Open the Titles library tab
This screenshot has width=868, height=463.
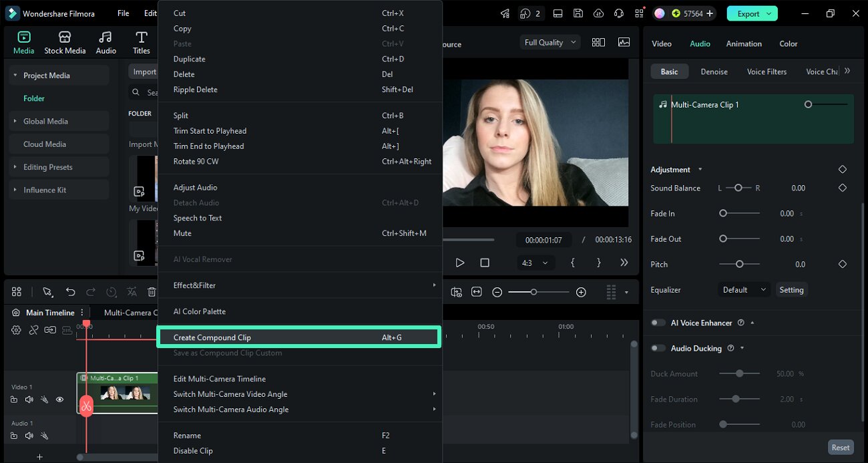[x=141, y=42]
